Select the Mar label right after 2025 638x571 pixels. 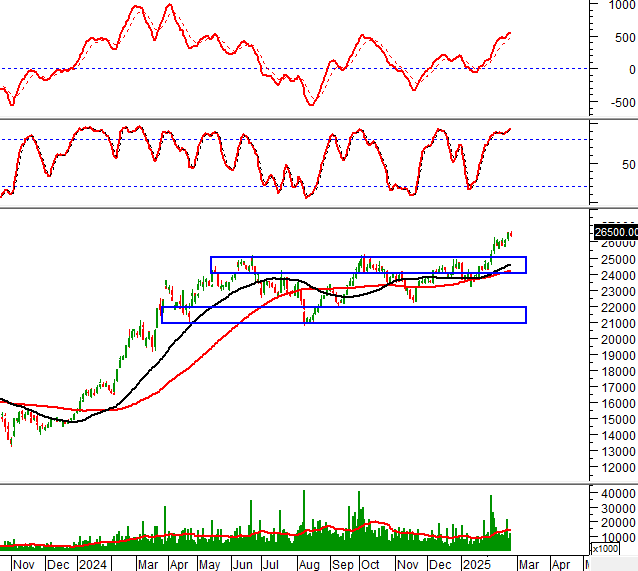(x=529, y=565)
